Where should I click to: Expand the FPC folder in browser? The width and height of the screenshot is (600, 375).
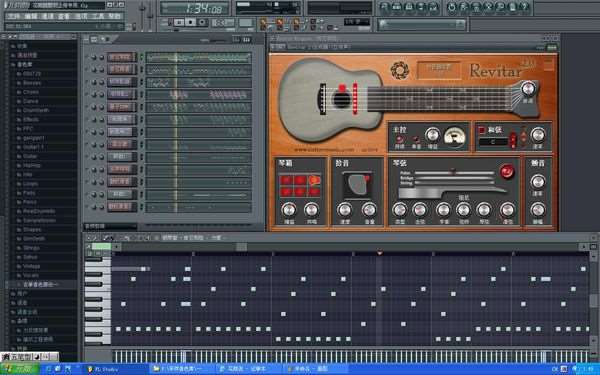(x=28, y=129)
